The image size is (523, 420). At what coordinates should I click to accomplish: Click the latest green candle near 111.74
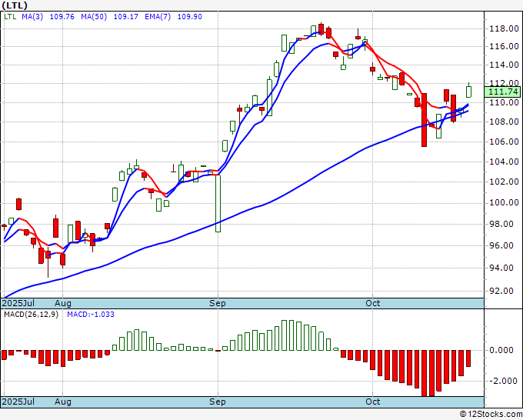click(468, 92)
